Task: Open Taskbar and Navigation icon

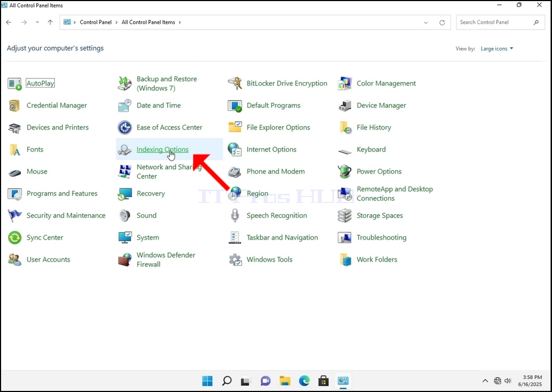Action: coord(235,237)
